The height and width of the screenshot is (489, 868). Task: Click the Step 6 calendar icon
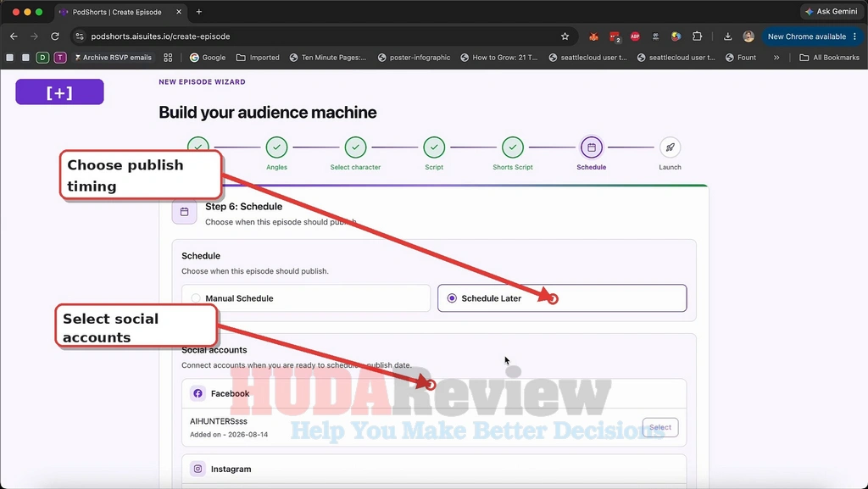click(x=184, y=212)
